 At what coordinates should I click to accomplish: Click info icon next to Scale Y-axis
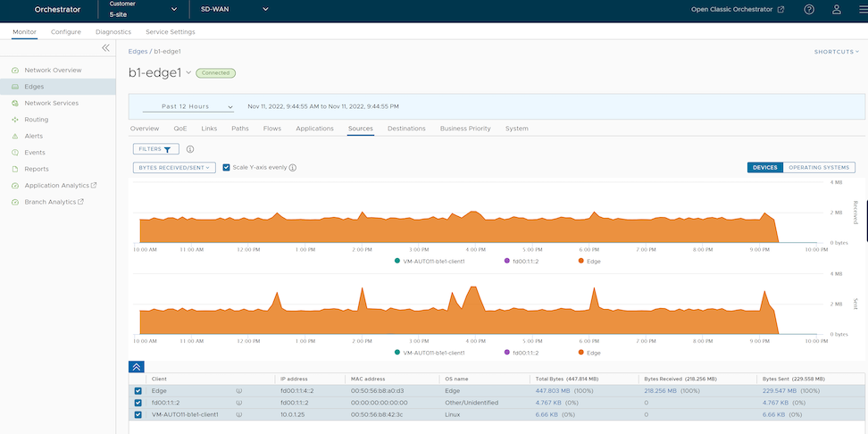(293, 167)
